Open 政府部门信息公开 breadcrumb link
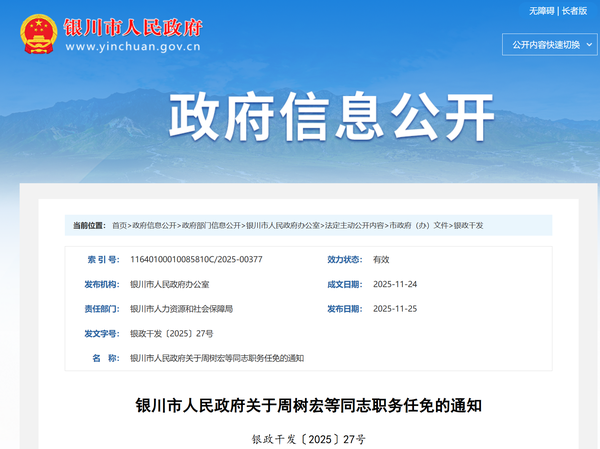The image size is (600, 449). pyautogui.click(x=211, y=226)
